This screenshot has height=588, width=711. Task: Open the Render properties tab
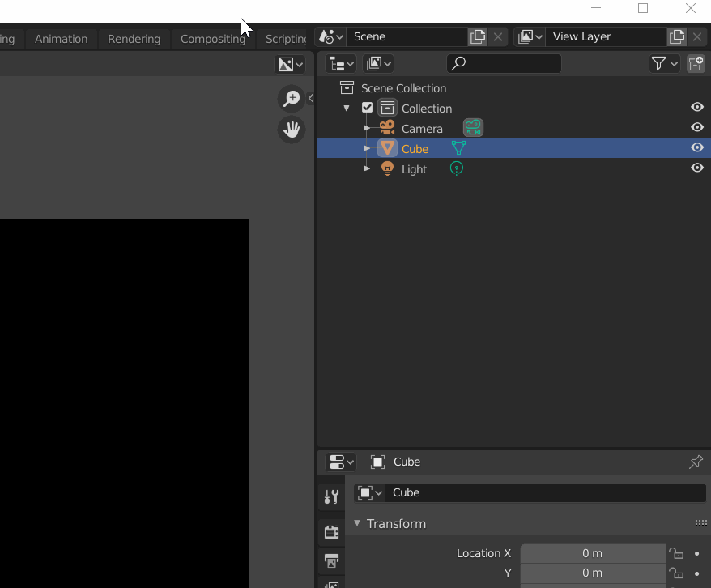(331, 531)
